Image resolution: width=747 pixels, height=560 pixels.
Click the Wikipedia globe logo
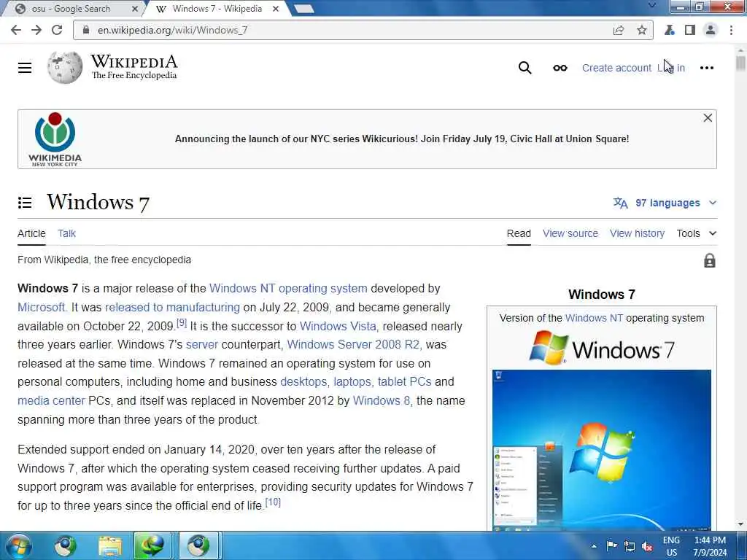65,68
